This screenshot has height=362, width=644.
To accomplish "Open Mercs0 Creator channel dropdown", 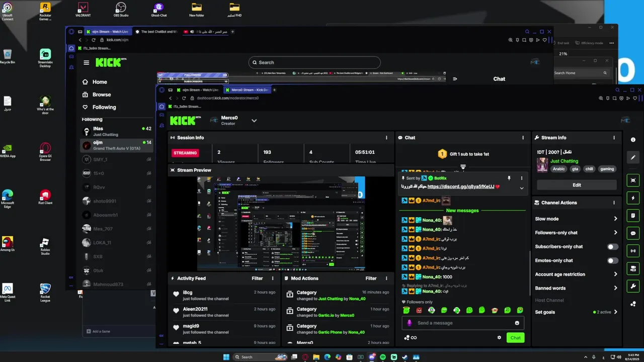I will click(254, 120).
